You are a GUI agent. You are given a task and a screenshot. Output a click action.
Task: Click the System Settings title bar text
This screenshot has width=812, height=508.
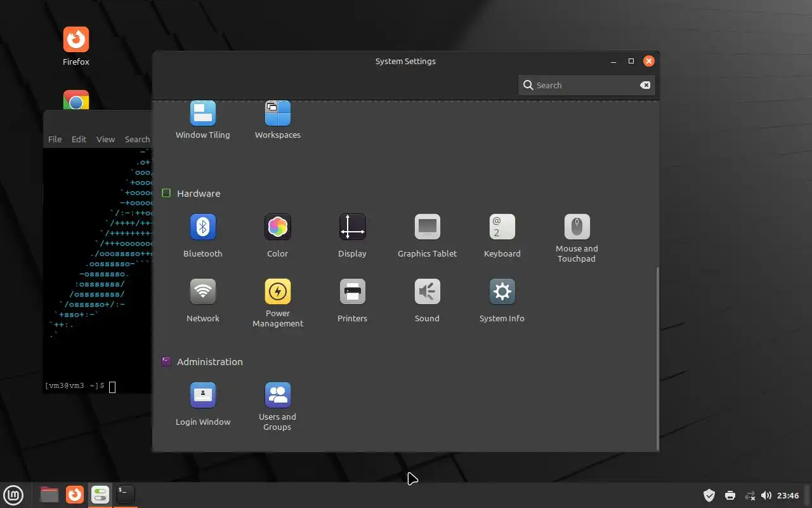coord(405,61)
